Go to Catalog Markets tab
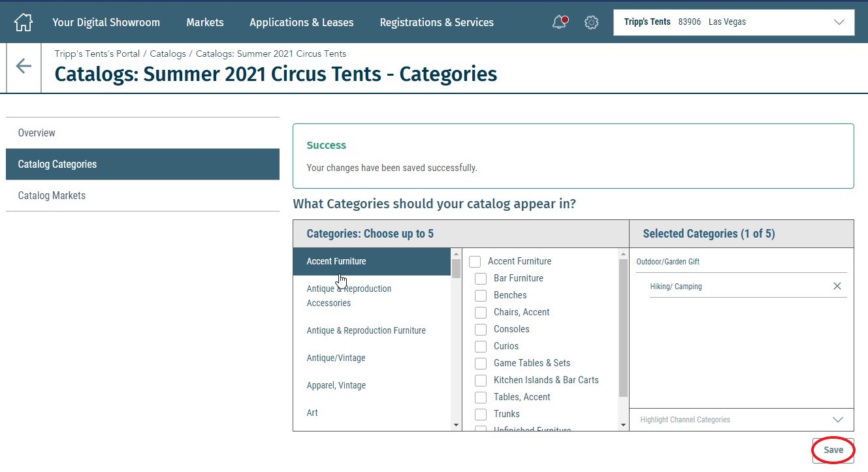 coord(52,196)
